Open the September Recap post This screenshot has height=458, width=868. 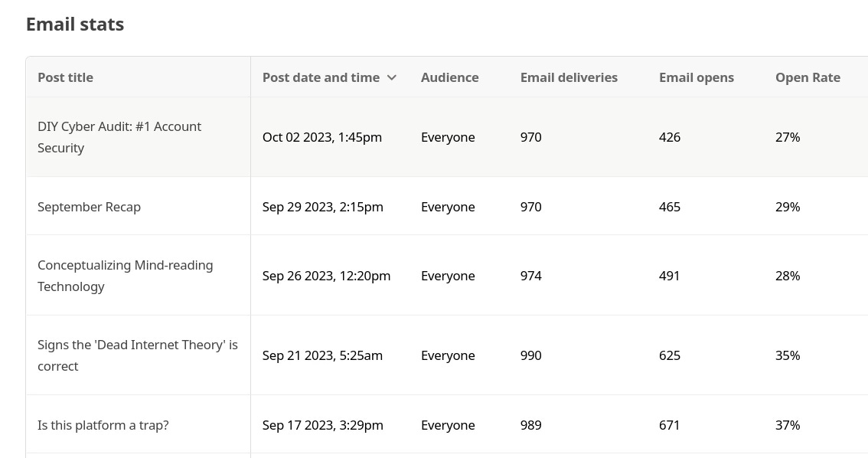point(89,207)
